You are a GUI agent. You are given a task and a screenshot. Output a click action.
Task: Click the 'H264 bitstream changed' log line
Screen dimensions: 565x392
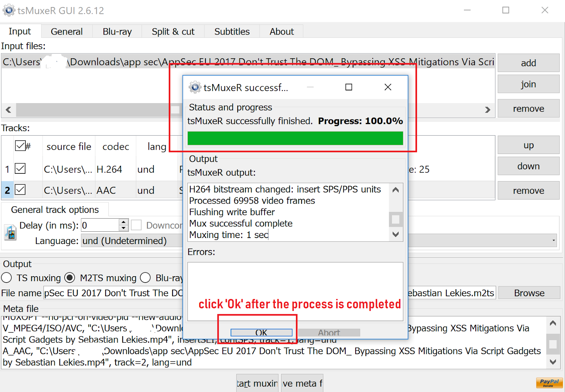pyautogui.click(x=285, y=189)
